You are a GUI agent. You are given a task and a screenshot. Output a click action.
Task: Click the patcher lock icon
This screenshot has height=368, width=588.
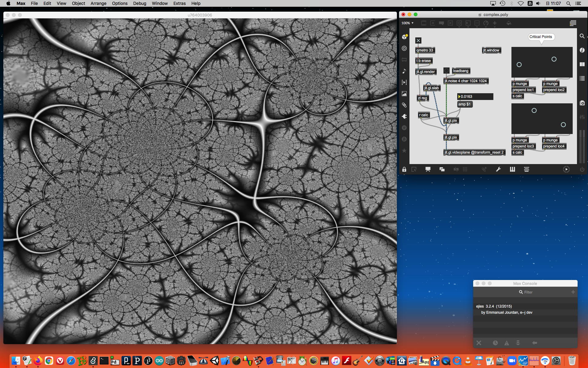click(x=404, y=169)
